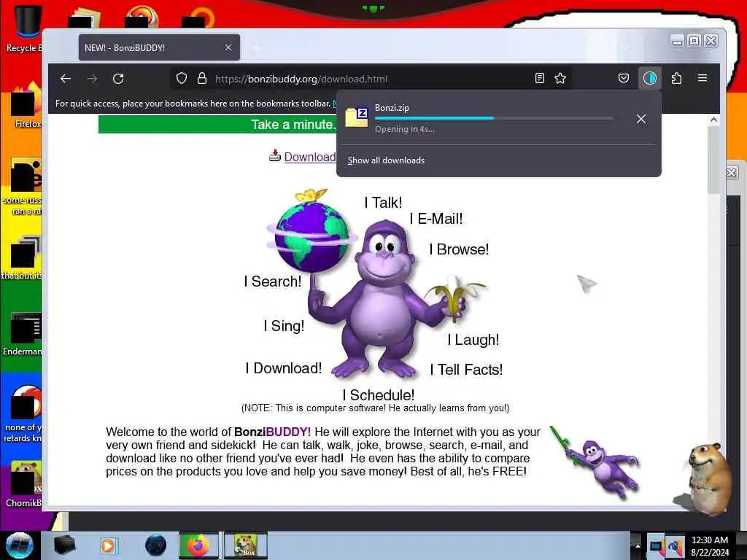The height and width of the screenshot is (560, 747).
Task: Reload the BonziBUDDY page
Action: tap(118, 79)
